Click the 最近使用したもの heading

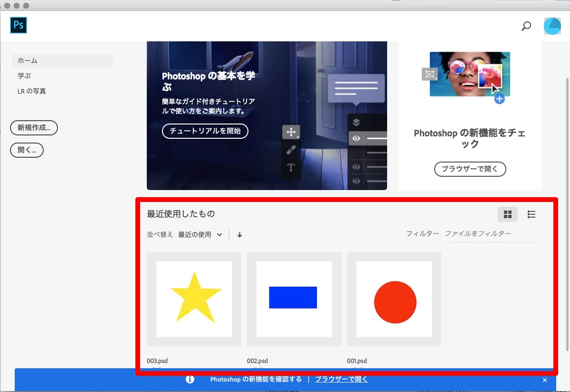(x=181, y=214)
